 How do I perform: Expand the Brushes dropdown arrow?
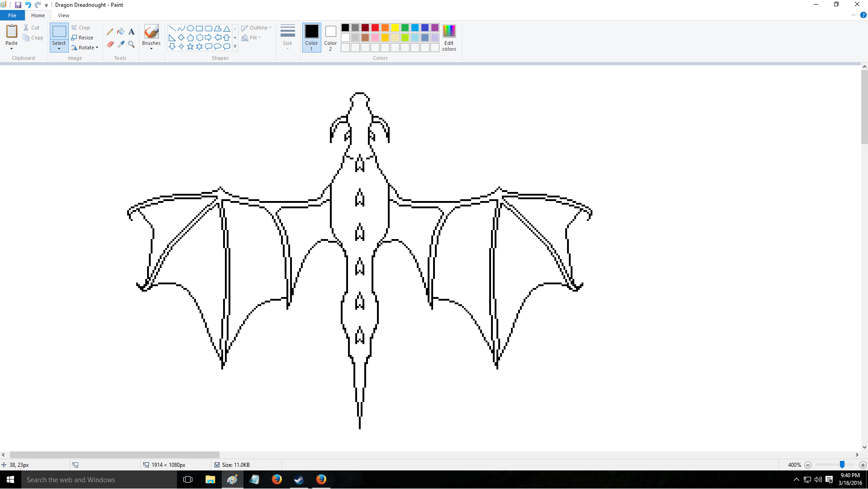click(x=151, y=48)
